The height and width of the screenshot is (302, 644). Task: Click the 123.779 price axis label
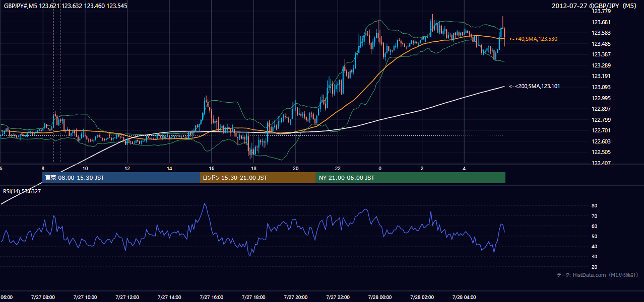pos(601,11)
